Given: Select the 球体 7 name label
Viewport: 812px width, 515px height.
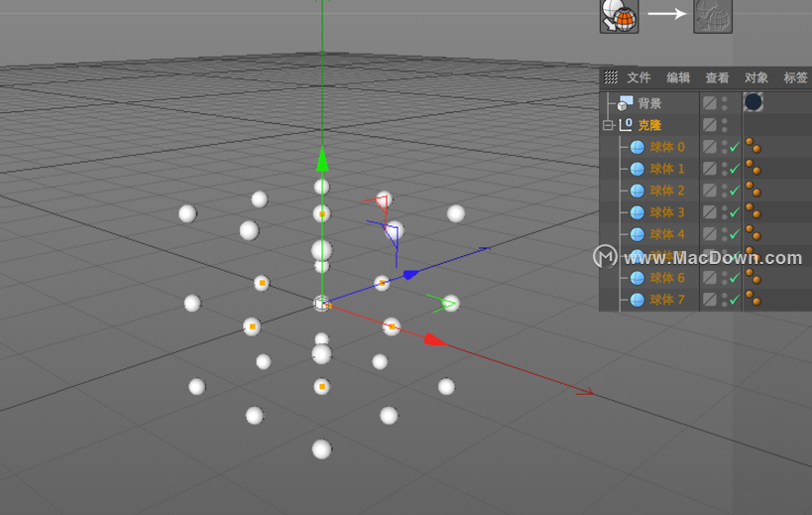Looking at the screenshot, I should point(667,300).
